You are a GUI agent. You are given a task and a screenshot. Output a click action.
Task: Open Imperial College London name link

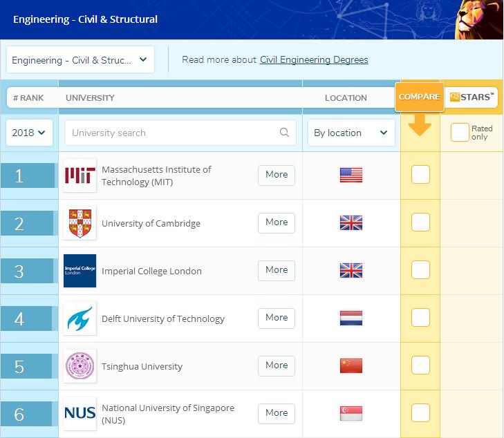pos(151,271)
